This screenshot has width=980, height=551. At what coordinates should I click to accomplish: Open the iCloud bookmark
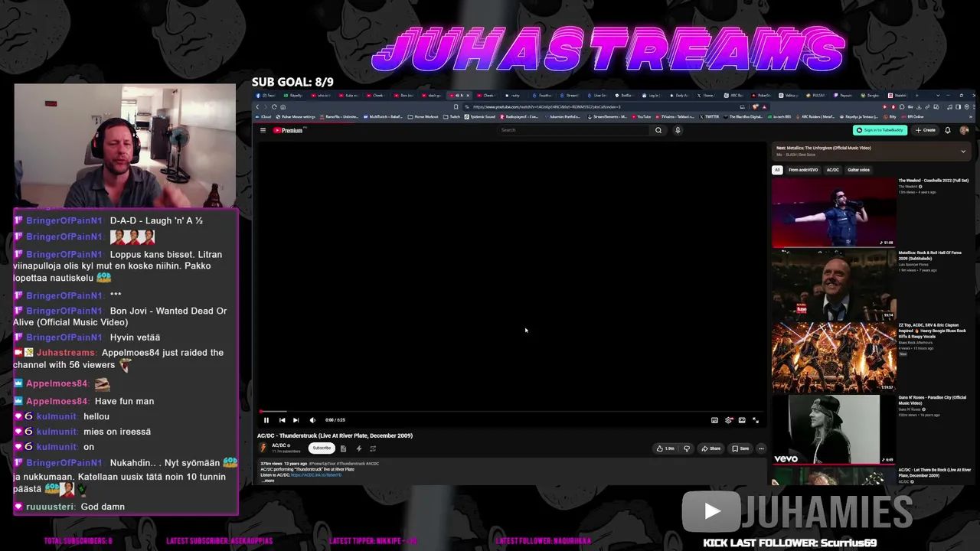click(264, 117)
